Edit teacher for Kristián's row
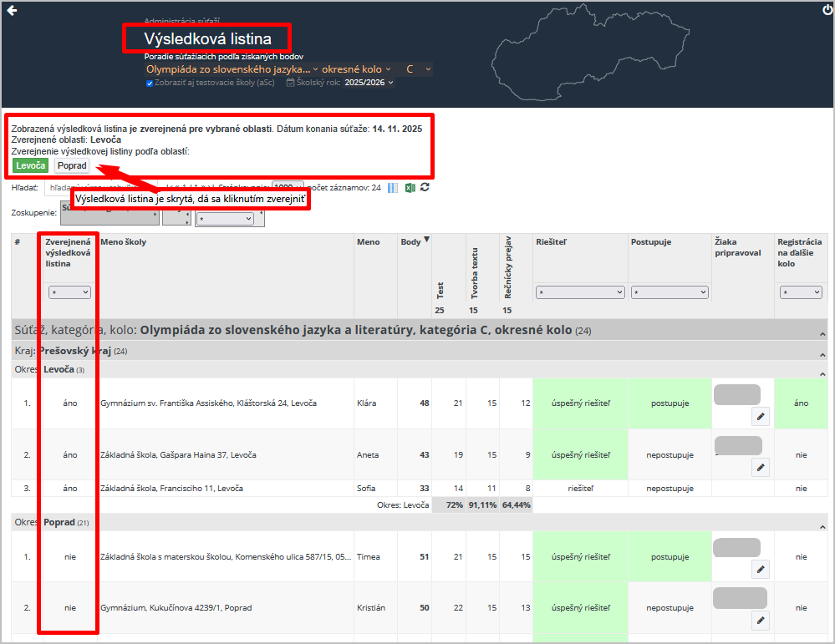This screenshot has height=644, width=835. pos(760,620)
